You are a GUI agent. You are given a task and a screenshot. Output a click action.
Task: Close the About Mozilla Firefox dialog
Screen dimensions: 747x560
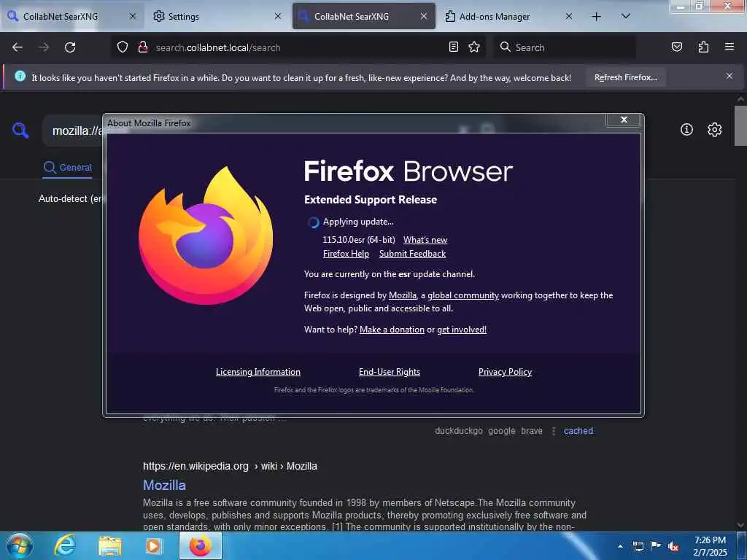click(624, 120)
